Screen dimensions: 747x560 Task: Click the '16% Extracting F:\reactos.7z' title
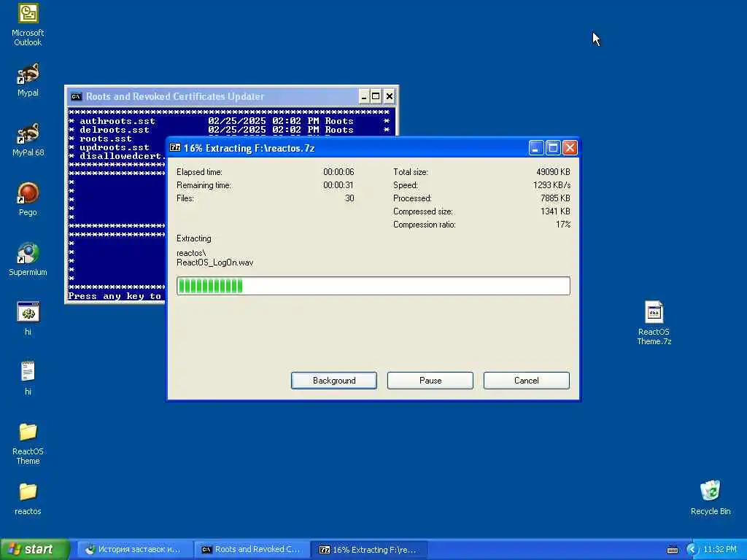(x=249, y=148)
